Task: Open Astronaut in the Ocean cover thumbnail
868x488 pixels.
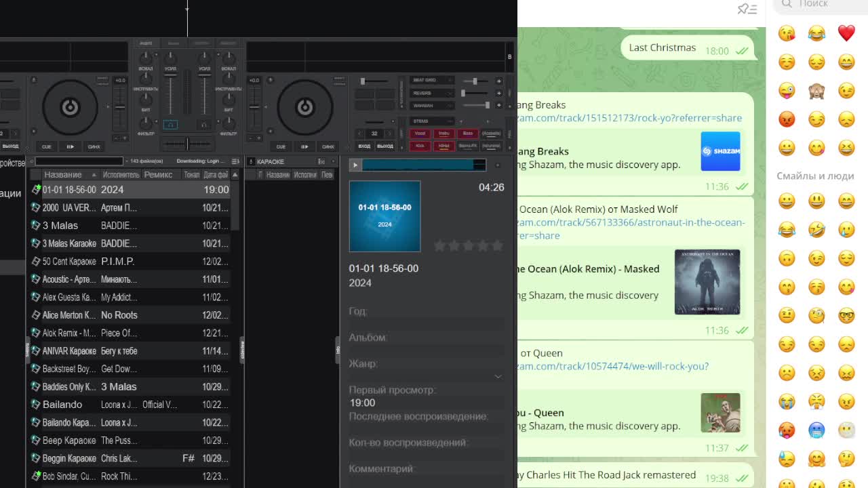Action: pyautogui.click(x=707, y=282)
